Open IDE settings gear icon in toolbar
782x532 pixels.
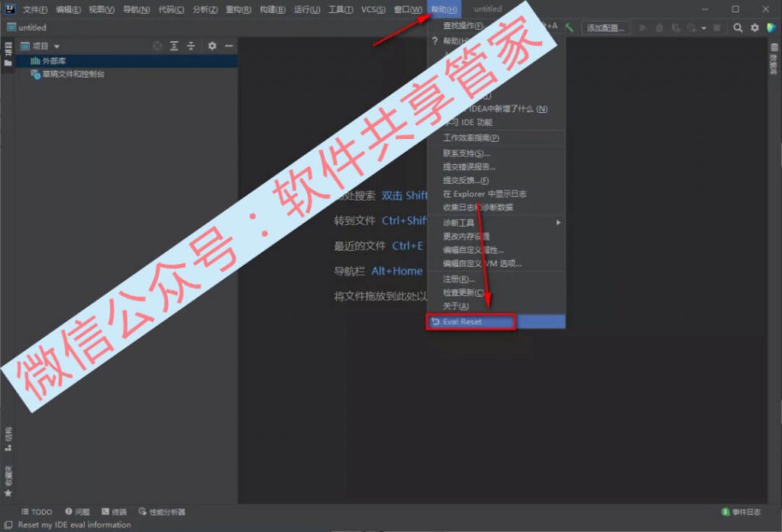(755, 28)
